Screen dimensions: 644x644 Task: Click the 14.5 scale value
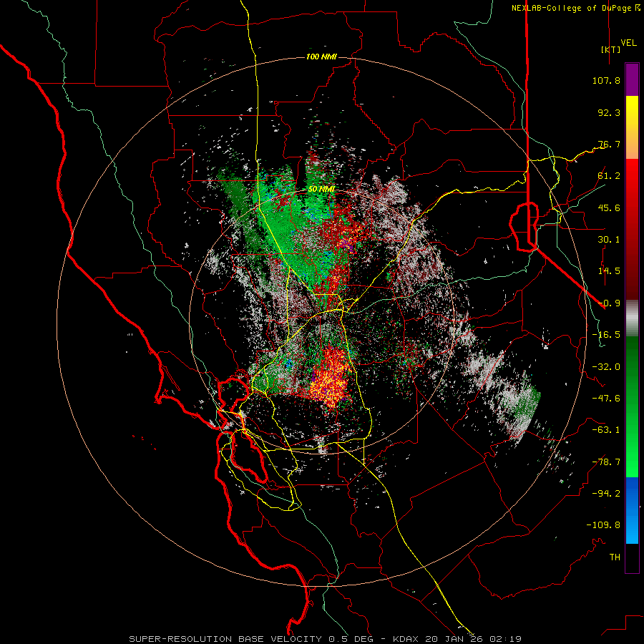[x=609, y=271]
